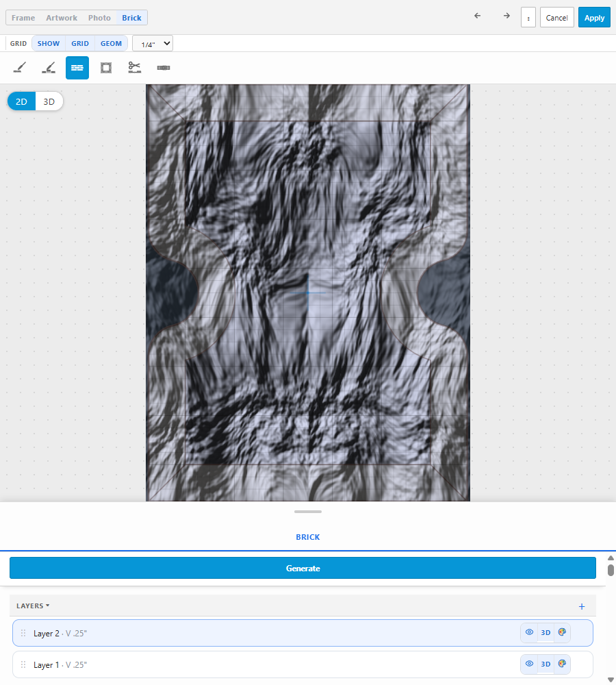
Task: Click the panel resize handle bar
Action: coord(308,512)
